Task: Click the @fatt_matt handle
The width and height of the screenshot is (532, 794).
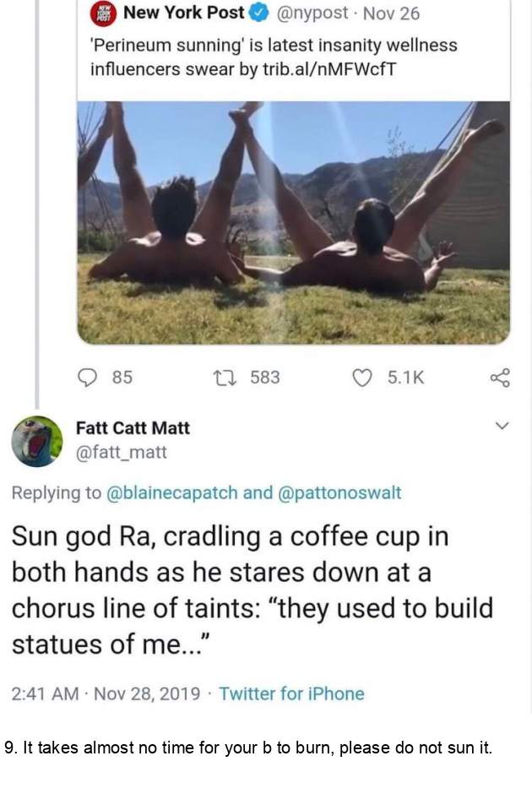Action: pyautogui.click(x=121, y=452)
